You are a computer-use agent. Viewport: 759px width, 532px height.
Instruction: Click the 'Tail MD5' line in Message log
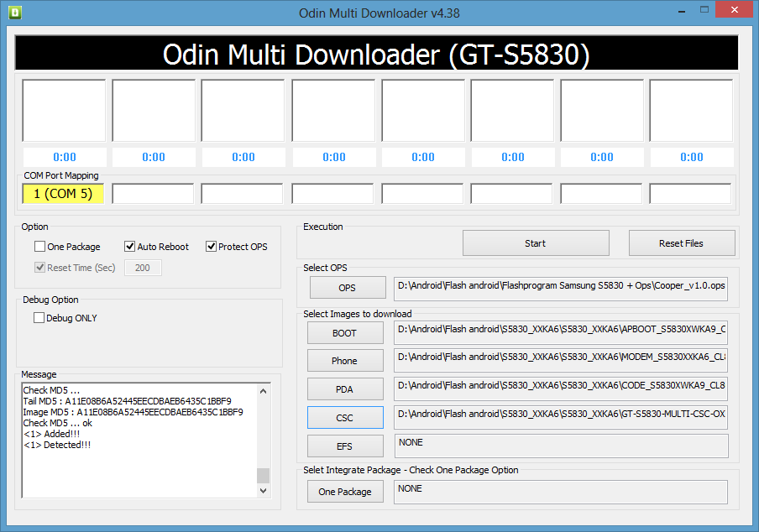click(128, 401)
